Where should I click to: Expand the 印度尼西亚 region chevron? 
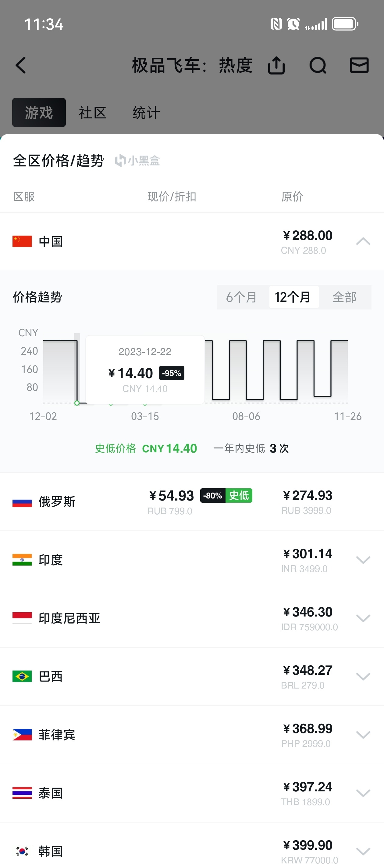pos(363,618)
